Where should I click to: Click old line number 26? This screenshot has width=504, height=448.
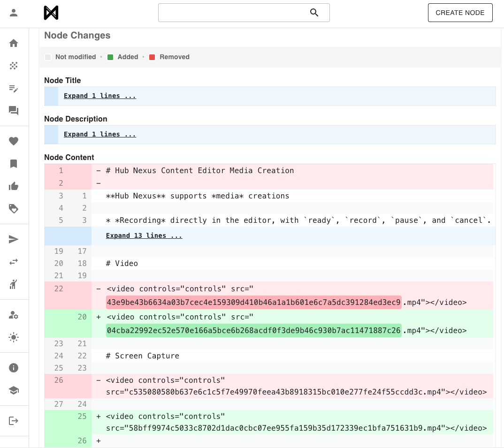coord(59,380)
